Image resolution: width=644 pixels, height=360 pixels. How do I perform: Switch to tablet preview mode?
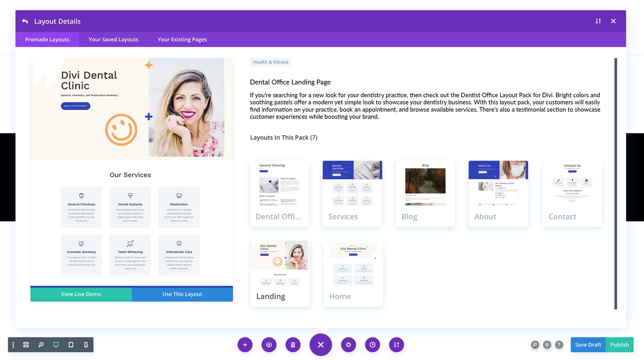click(x=71, y=345)
